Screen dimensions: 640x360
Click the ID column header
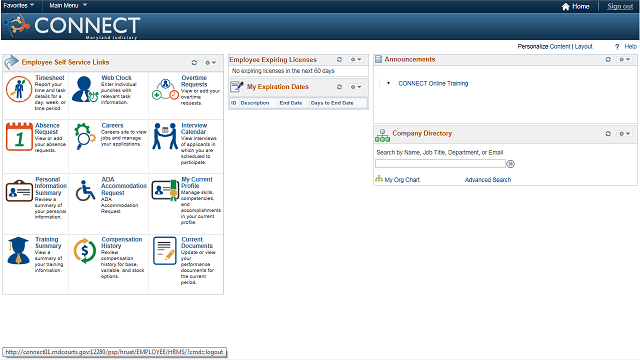click(x=233, y=103)
